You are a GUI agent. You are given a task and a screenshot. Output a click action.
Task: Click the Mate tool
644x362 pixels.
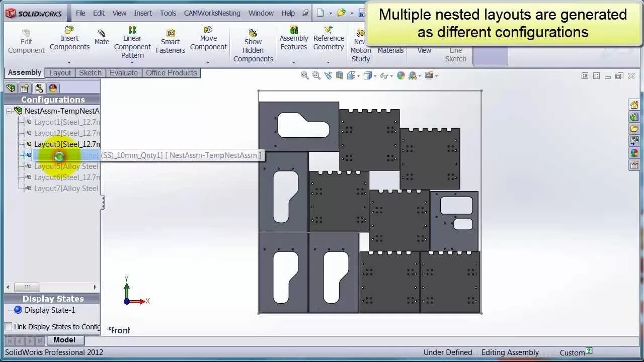point(102,37)
